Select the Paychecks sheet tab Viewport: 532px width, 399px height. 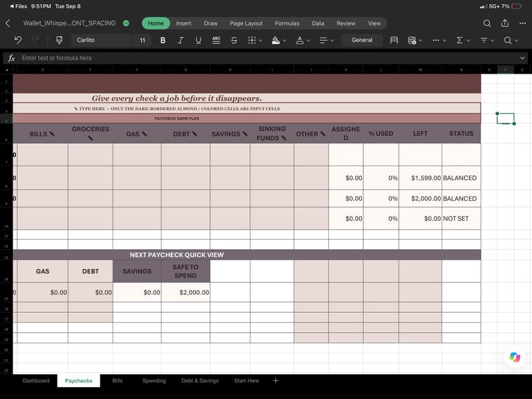pyautogui.click(x=78, y=380)
